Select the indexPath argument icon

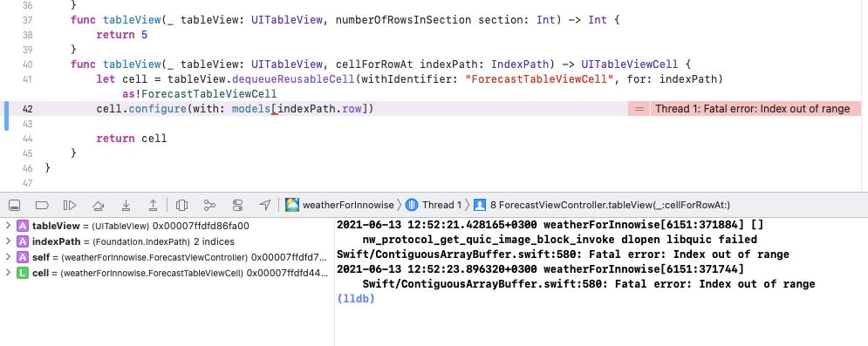point(22,241)
